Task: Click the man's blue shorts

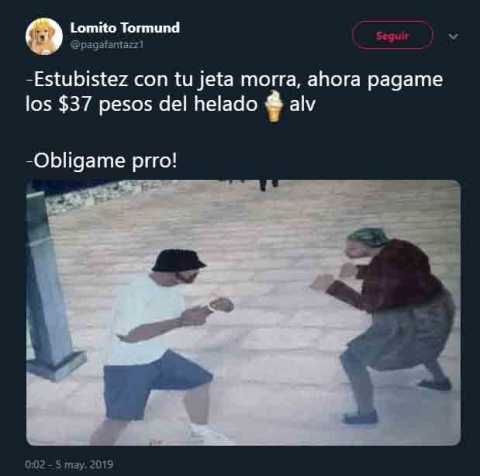Action: point(155,385)
